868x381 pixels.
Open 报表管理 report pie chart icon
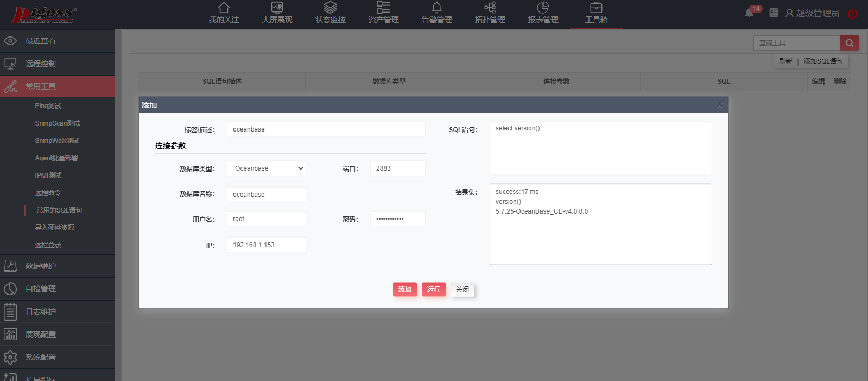543,8
